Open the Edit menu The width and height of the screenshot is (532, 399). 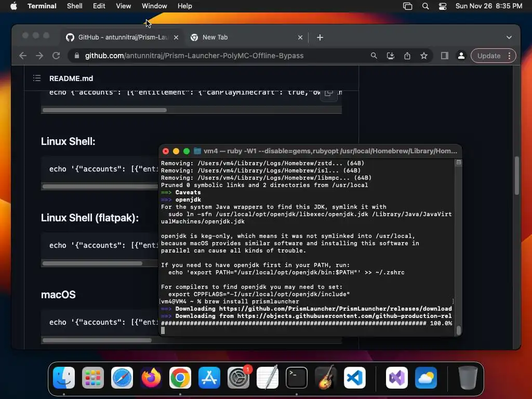(99, 6)
